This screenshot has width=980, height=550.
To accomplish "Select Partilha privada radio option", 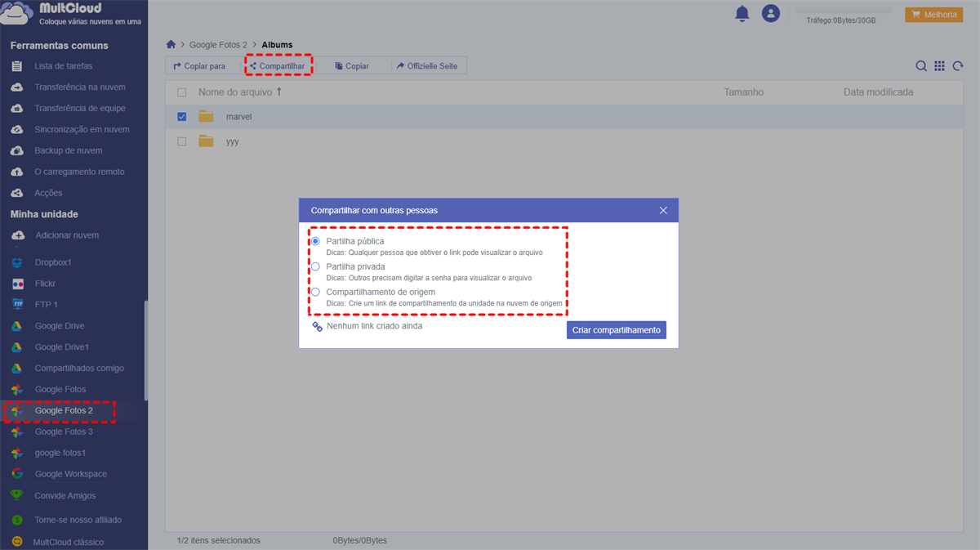I will point(315,266).
